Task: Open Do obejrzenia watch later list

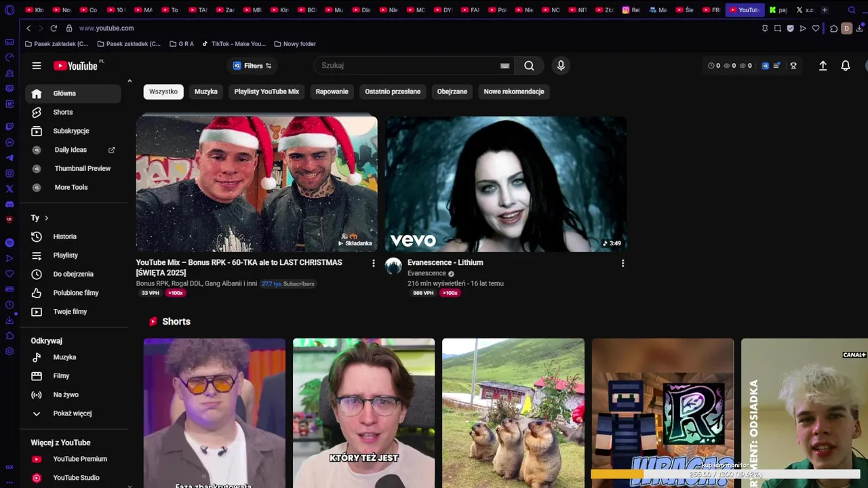Action: pyautogui.click(x=73, y=274)
